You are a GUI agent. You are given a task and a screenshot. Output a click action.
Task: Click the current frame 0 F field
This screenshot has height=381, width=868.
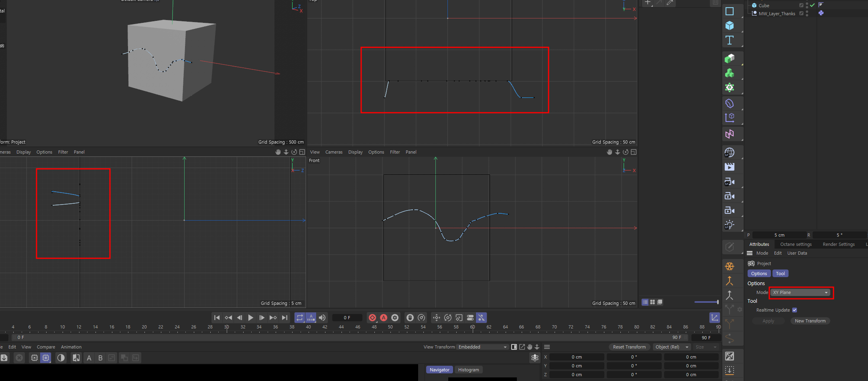tap(347, 318)
